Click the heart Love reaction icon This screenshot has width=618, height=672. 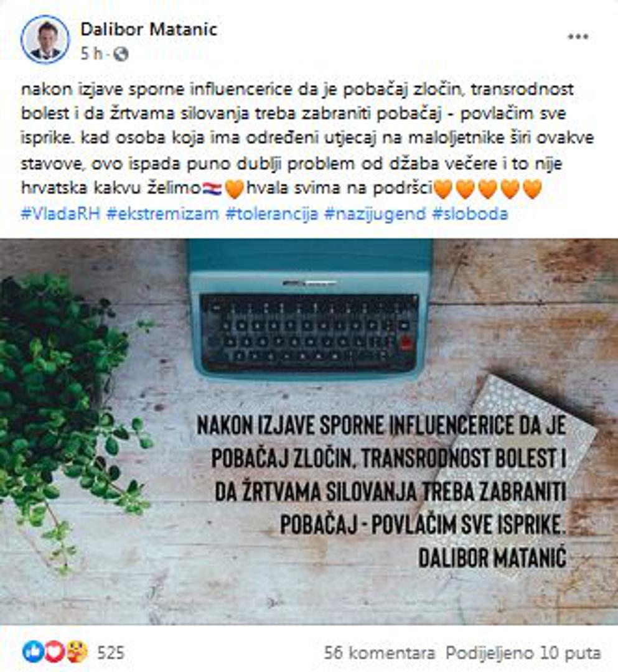coord(55,652)
